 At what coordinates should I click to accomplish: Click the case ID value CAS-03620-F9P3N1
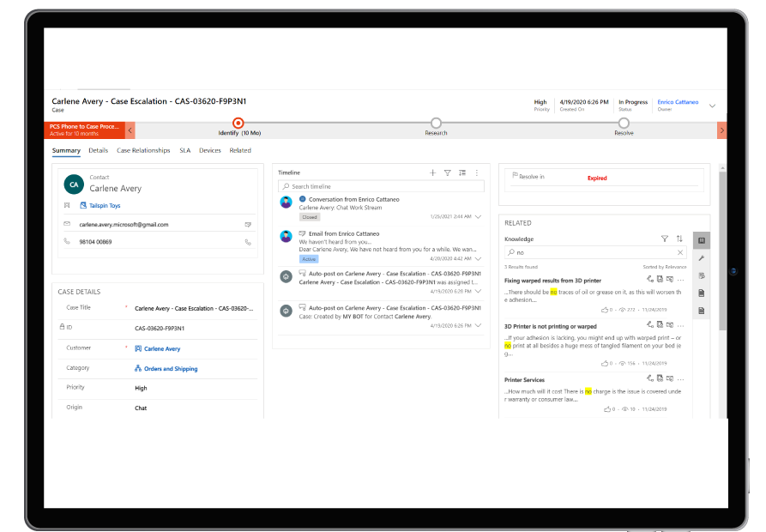click(160, 329)
